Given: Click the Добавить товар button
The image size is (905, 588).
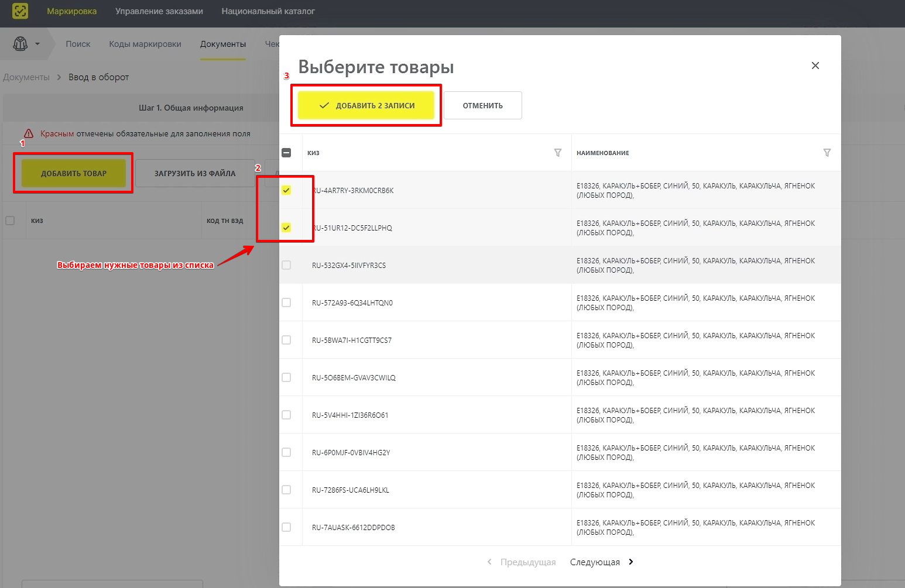Looking at the screenshot, I should pyautogui.click(x=74, y=173).
